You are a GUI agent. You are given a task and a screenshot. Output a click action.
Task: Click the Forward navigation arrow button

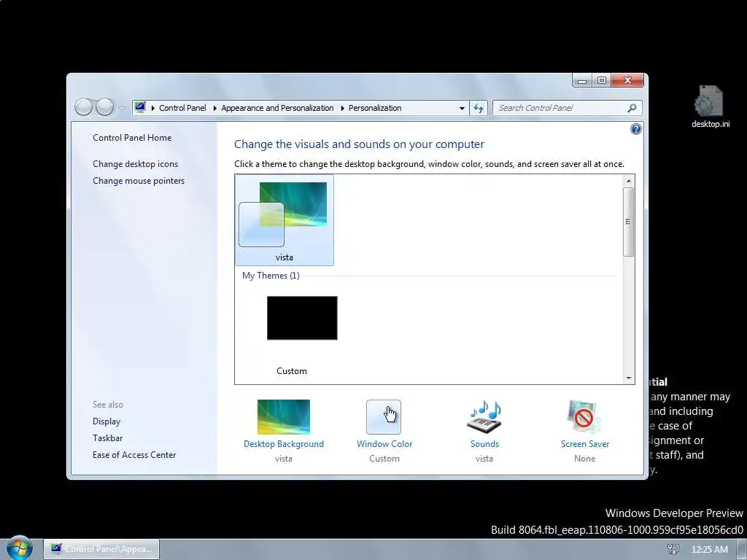coord(105,107)
